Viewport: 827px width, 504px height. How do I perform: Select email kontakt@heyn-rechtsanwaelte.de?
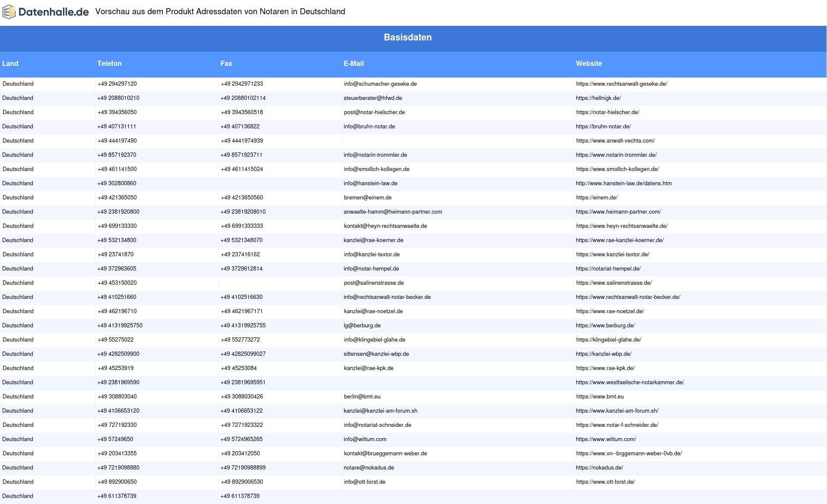point(386,226)
